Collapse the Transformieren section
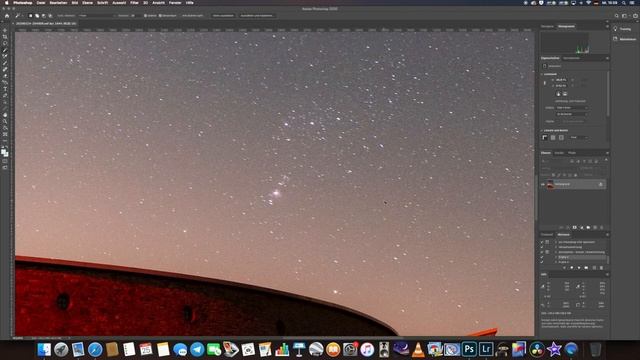Image resolution: width=640 pixels, height=360 pixels. coord(542,74)
